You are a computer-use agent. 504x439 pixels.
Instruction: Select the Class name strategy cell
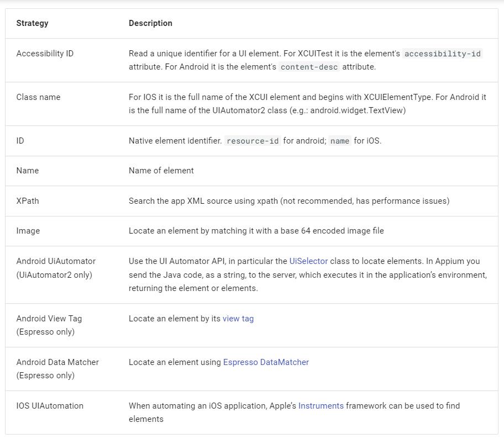click(38, 97)
